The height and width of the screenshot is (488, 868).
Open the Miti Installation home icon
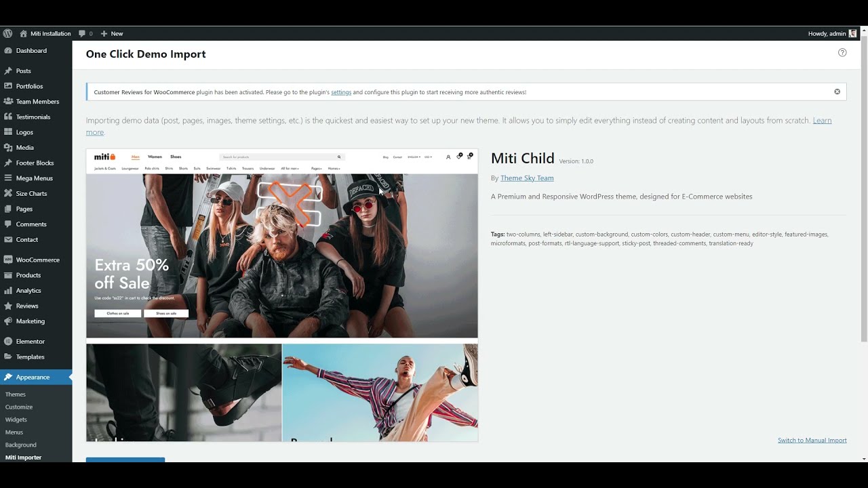(24, 33)
